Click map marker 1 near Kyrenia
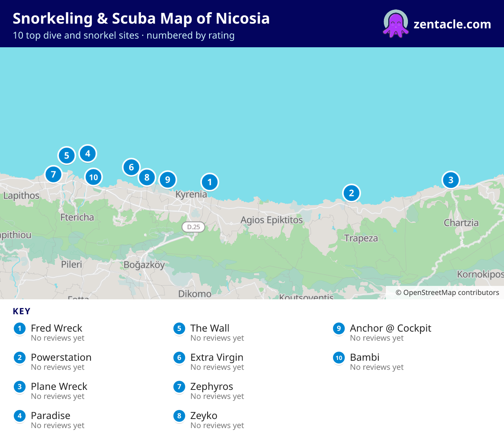The height and width of the screenshot is (445, 504). (x=209, y=182)
